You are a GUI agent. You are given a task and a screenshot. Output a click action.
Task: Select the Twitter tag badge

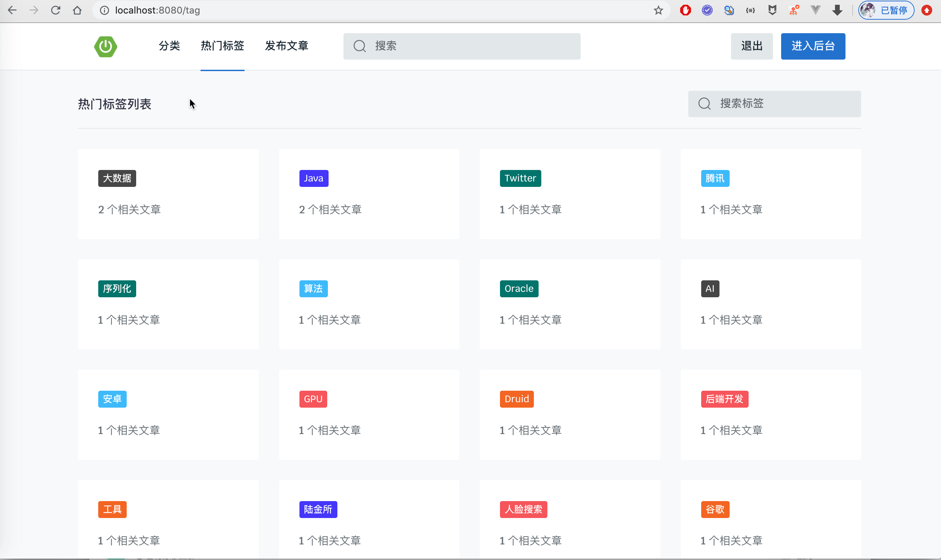520,178
